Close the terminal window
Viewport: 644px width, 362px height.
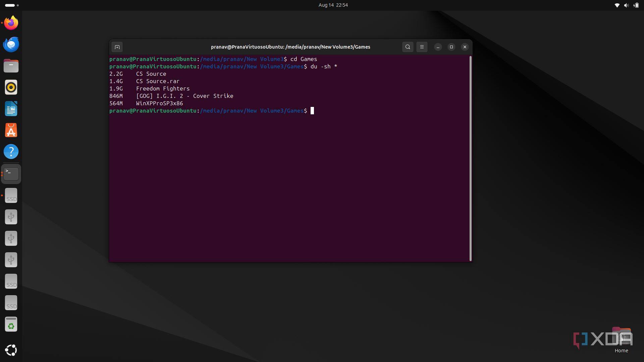point(465,47)
